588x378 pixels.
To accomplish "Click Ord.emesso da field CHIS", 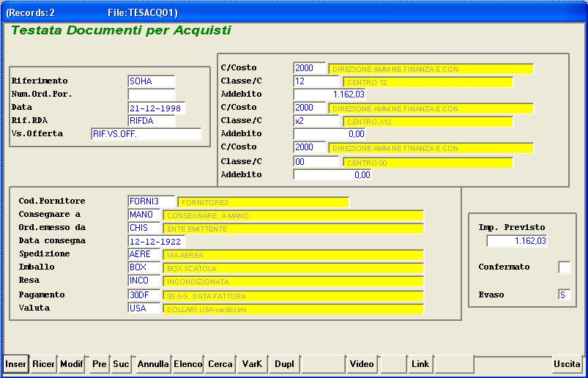I will pyautogui.click(x=144, y=228).
